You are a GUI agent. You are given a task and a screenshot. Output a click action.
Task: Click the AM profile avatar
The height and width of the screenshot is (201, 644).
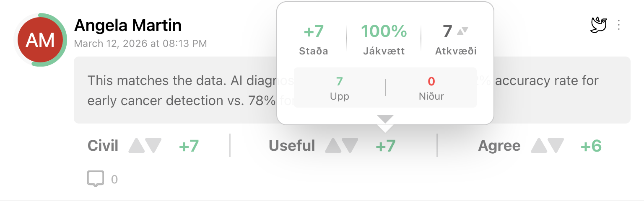click(40, 40)
